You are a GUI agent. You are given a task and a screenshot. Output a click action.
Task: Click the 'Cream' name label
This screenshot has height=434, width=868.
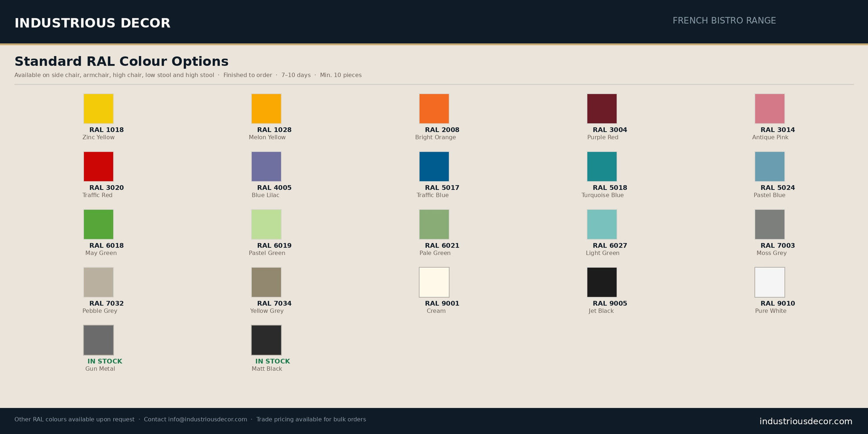pos(436,311)
